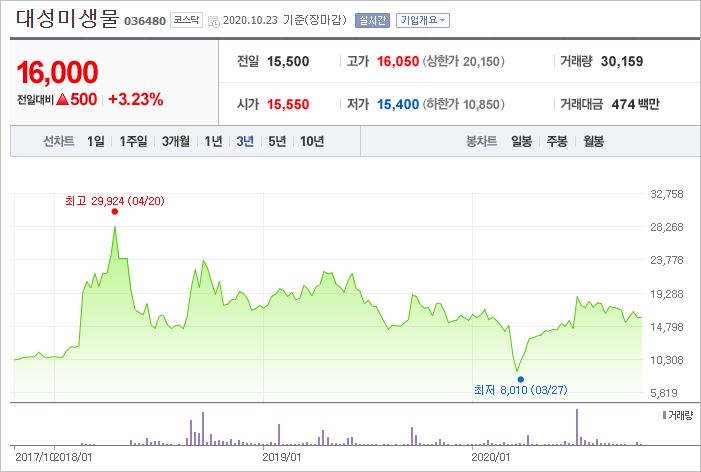Open the 월봉 monthly candle chart
The height and width of the screenshot is (472, 701).
tap(593, 142)
